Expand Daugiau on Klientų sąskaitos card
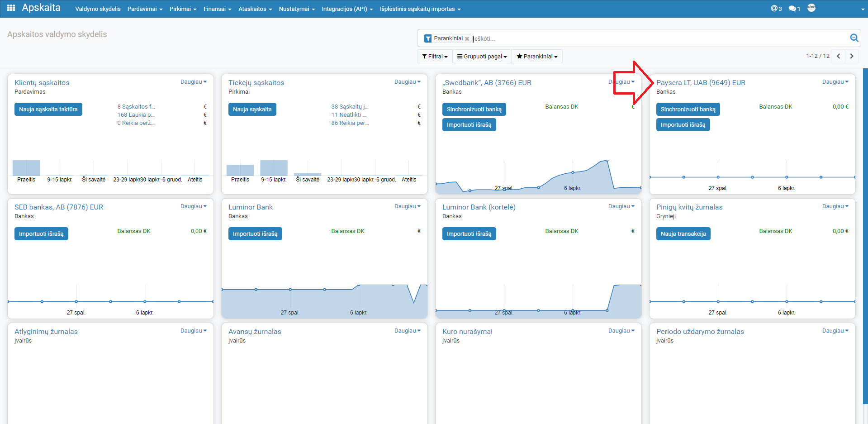This screenshot has width=868, height=424. [194, 82]
